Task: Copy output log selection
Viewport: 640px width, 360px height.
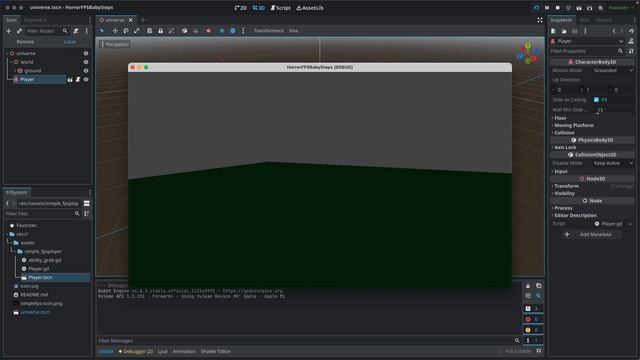Action: pyautogui.click(x=538, y=286)
